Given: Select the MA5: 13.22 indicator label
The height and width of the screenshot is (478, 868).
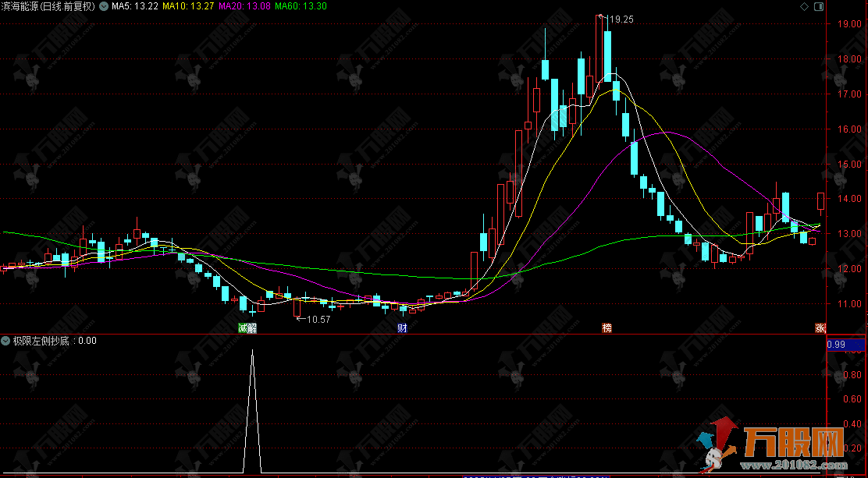Looking at the screenshot, I should click(x=134, y=6).
